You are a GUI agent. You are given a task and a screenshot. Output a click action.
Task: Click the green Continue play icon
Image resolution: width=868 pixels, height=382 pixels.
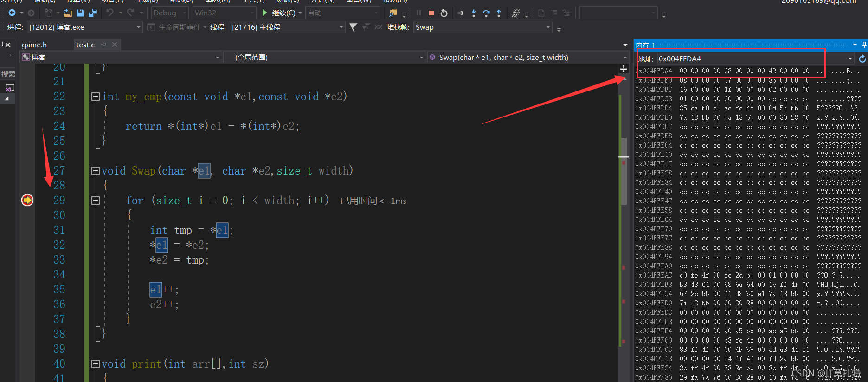264,13
